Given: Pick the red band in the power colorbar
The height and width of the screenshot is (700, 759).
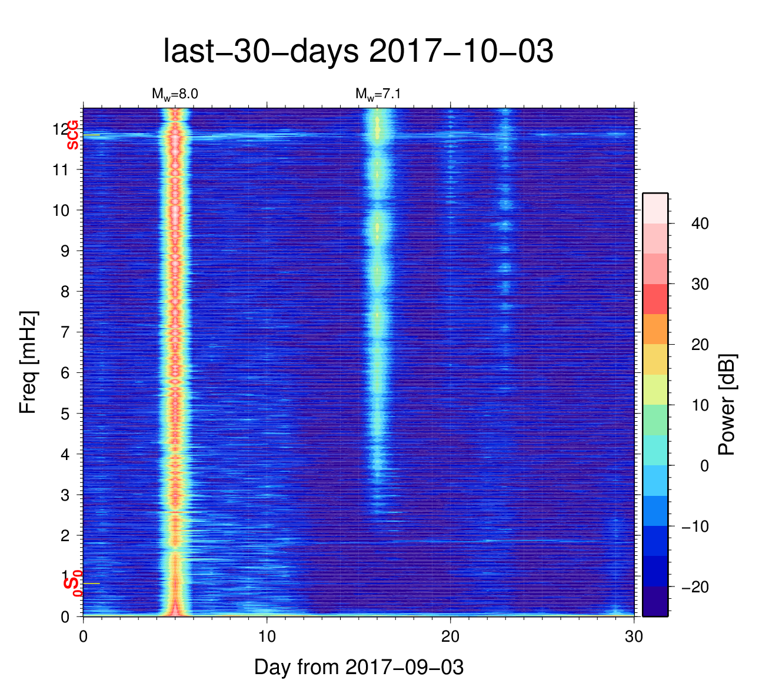Looking at the screenshot, I should [655, 299].
